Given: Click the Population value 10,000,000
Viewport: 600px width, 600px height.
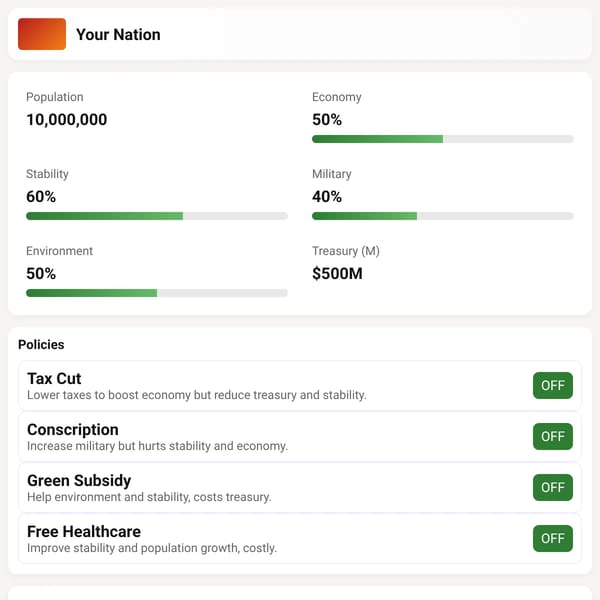Looking at the screenshot, I should 67,119.
